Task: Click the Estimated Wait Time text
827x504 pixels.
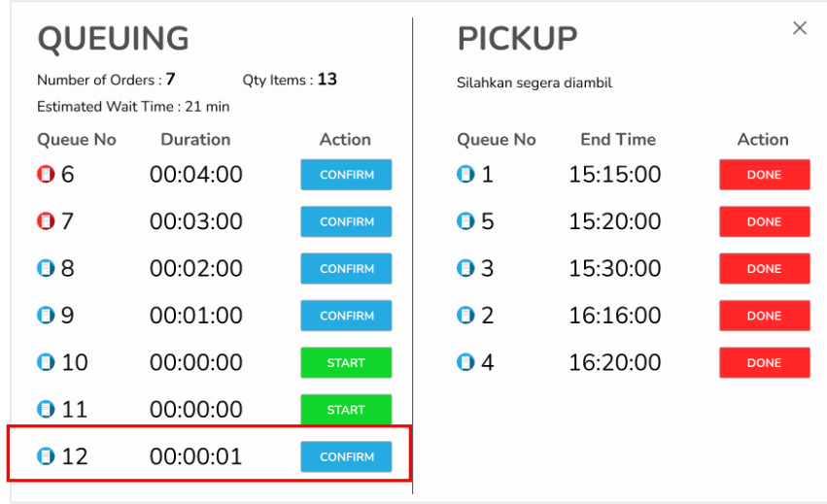Action: 133,107
